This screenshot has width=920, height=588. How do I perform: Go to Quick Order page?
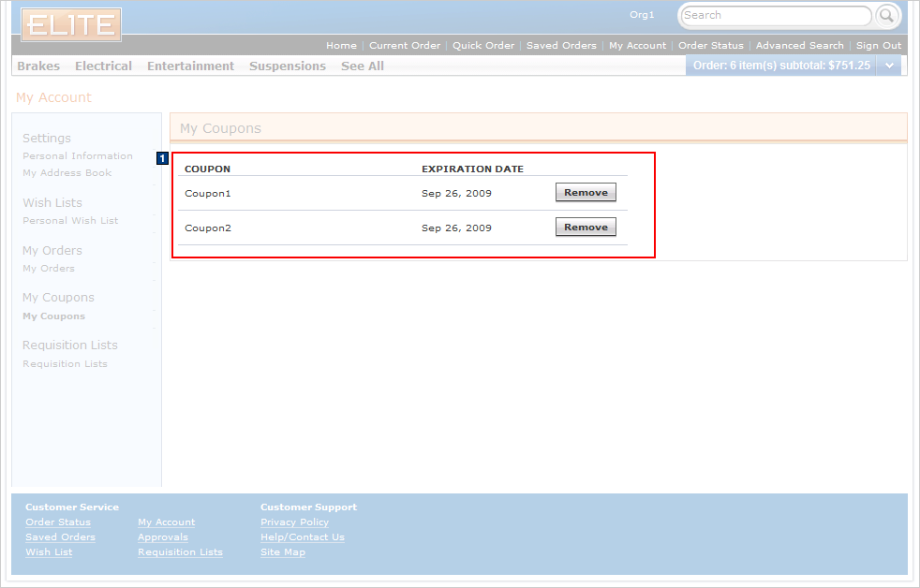[482, 45]
